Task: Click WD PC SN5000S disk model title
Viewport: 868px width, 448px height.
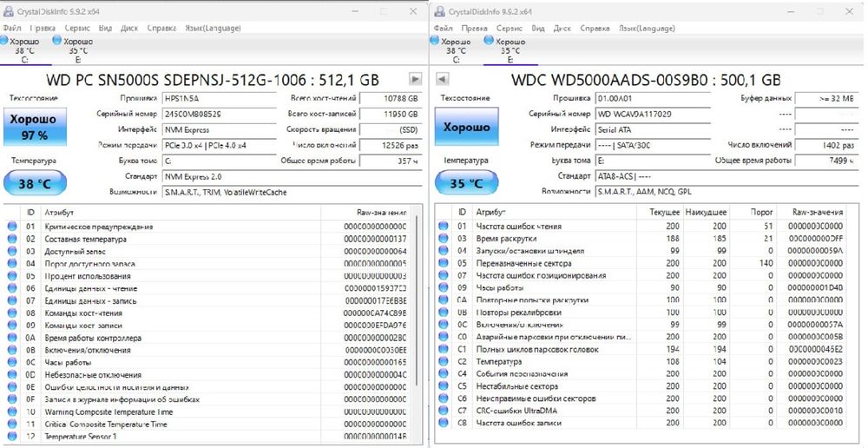Action: [x=213, y=80]
